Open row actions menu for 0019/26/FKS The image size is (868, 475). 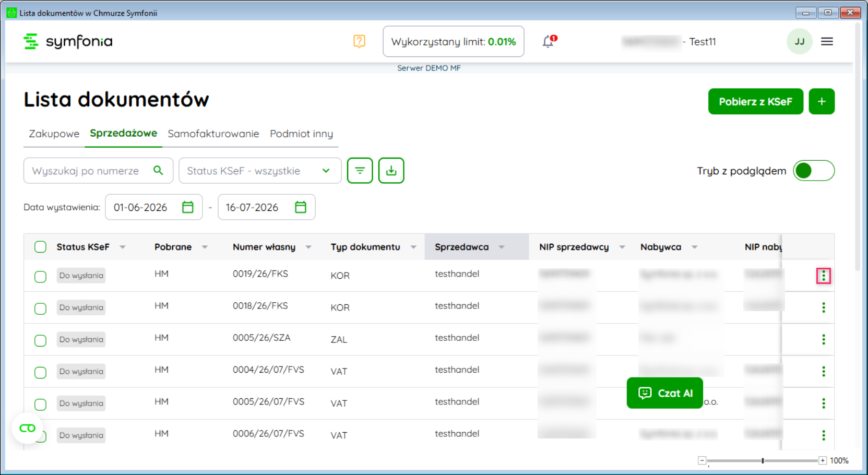pyautogui.click(x=824, y=276)
